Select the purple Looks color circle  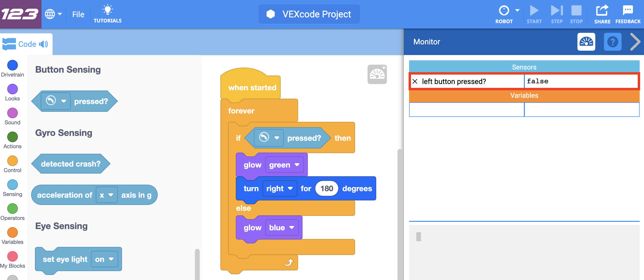coord(12,89)
